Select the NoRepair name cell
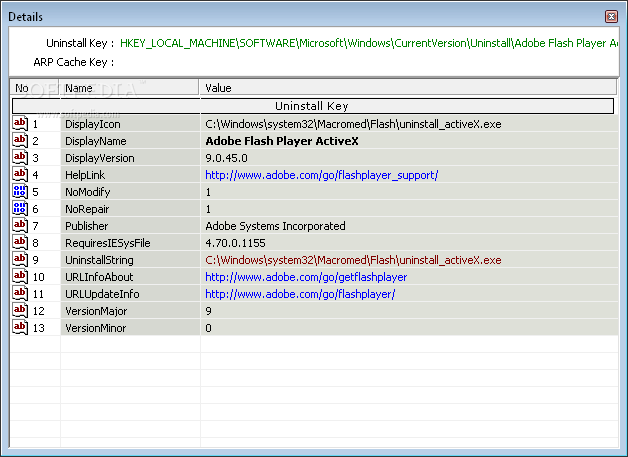628x457 pixels. (x=130, y=209)
